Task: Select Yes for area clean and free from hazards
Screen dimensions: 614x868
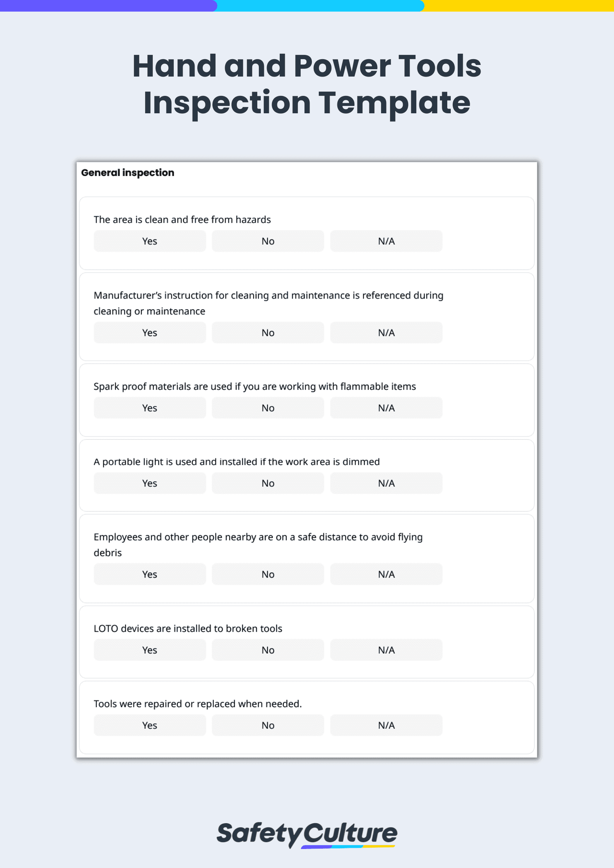Action: coord(150,241)
